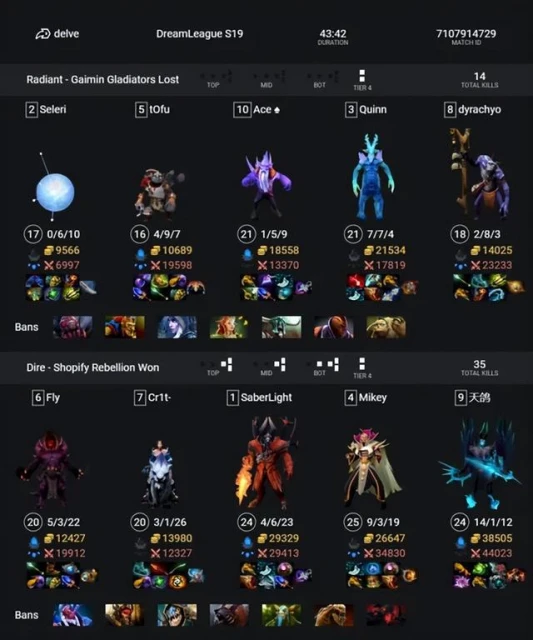Click the Dire BOT tower status indicator
The height and width of the screenshot is (640, 533).
pos(323,364)
